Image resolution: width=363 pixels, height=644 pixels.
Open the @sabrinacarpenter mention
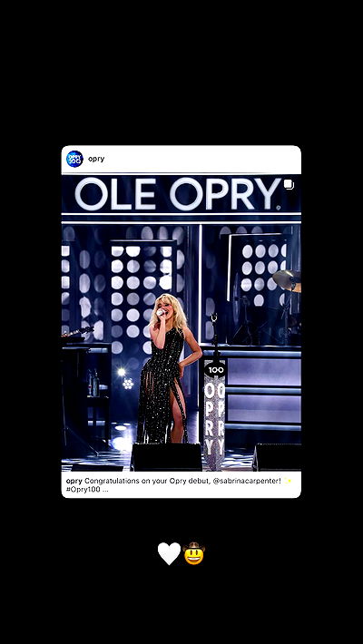click(x=247, y=481)
